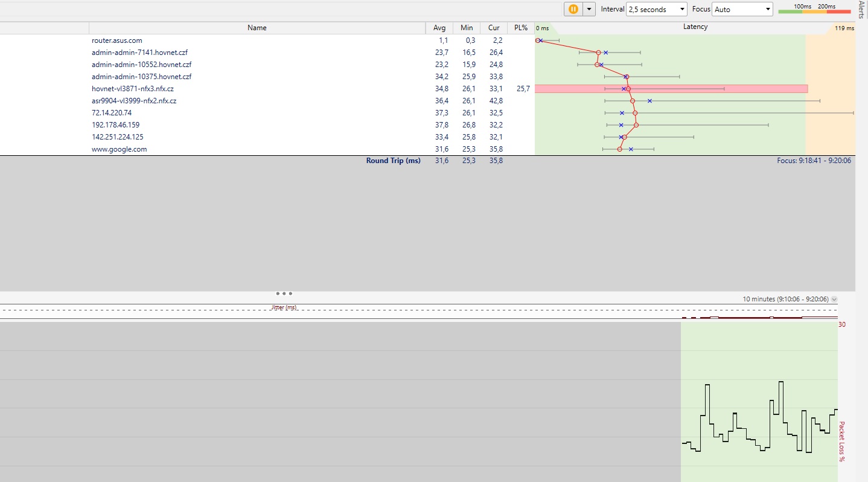The height and width of the screenshot is (482, 868).
Task: Select the www.google.com destination row
Action: (120, 149)
